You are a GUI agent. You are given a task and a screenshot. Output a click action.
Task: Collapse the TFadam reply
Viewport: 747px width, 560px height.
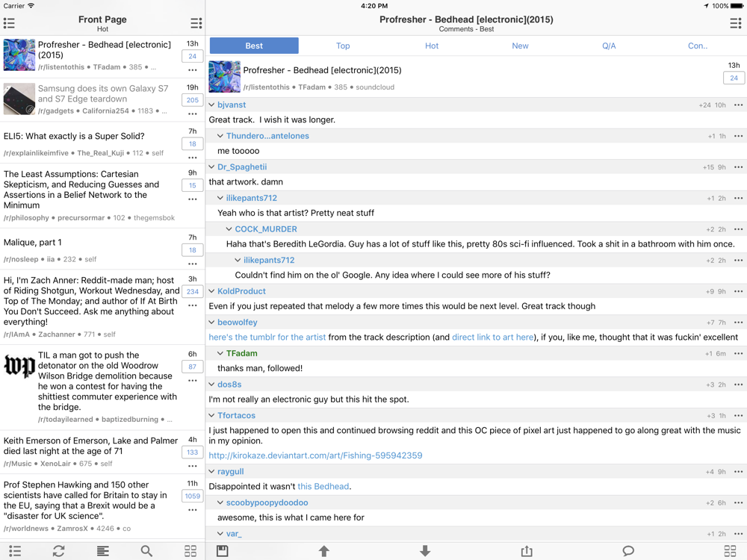click(220, 353)
